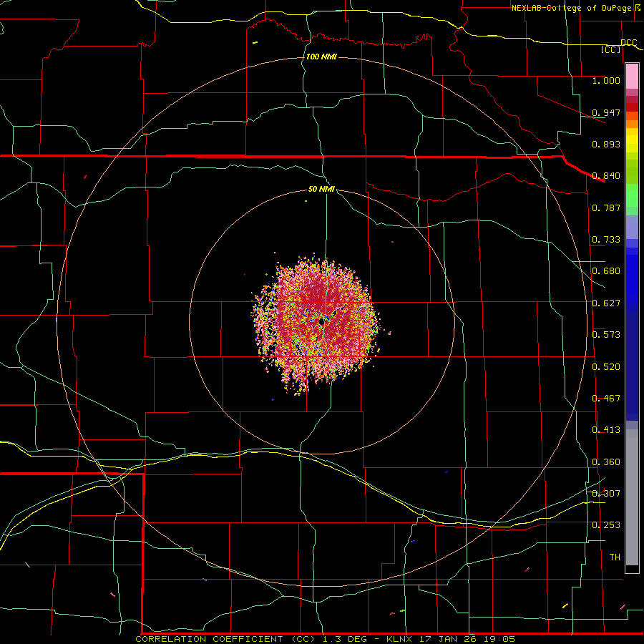
Task: Click the 0.840 scale value
Action: point(606,176)
